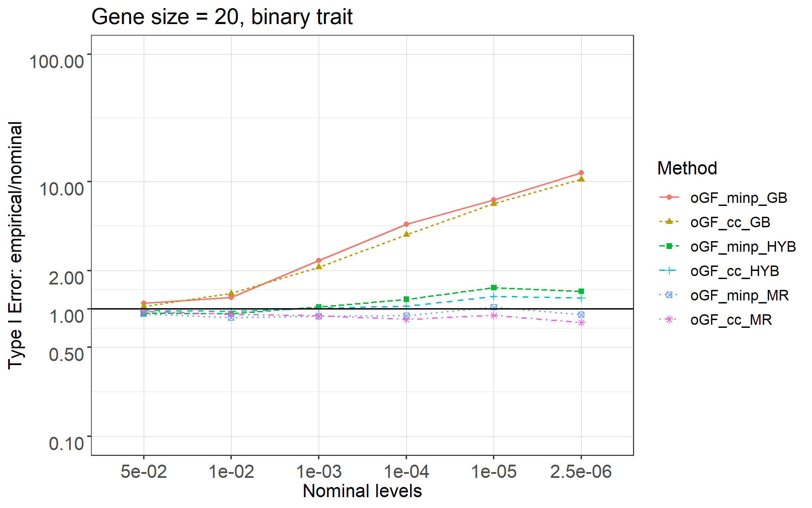Click the oGF_minp_MR legend crossed-box marker
This screenshot has height=508, width=812.
point(669,295)
